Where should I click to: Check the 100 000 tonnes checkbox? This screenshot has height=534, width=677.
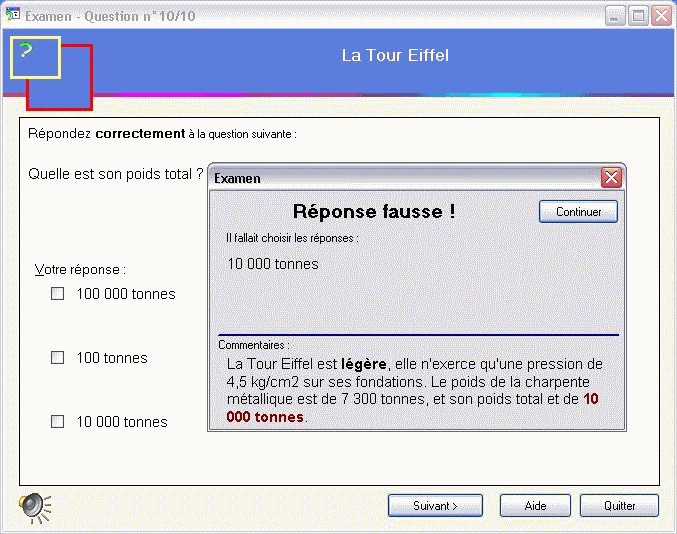click(57, 294)
